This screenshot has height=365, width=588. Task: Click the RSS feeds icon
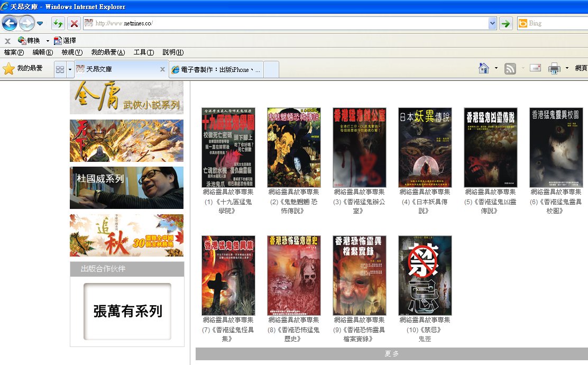click(510, 68)
